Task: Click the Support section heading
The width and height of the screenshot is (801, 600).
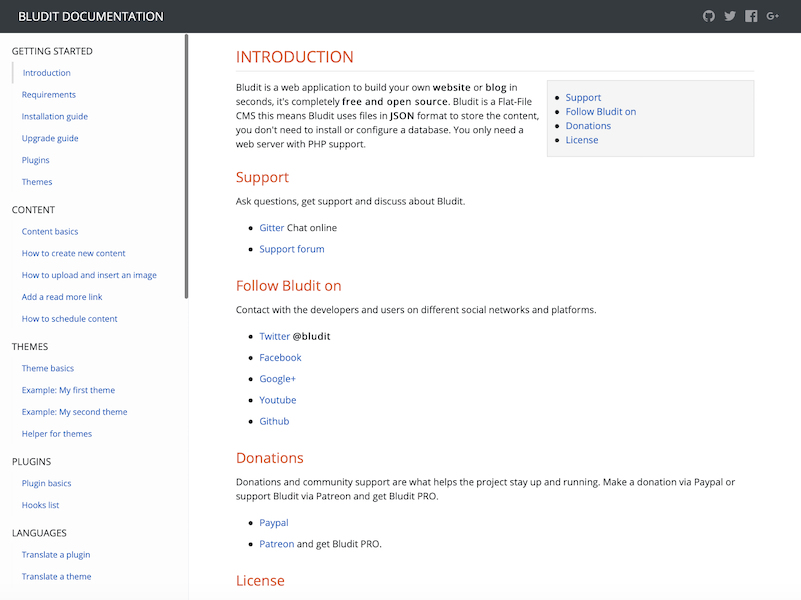Action: (x=262, y=177)
